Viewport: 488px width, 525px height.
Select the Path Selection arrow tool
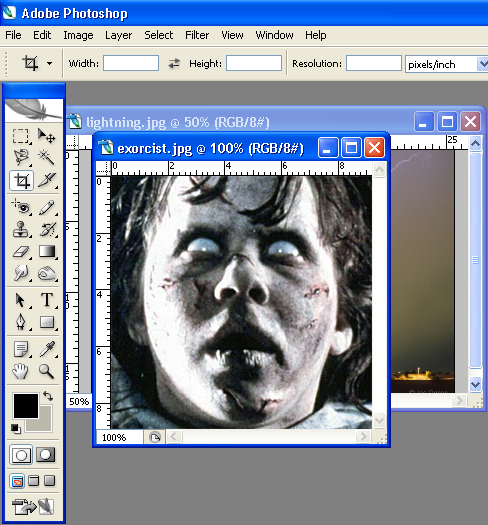pos(21,300)
